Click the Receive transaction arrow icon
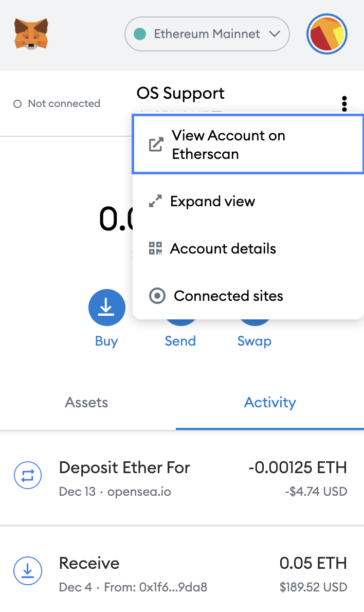The width and height of the screenshot is (364, 612). 28,571
